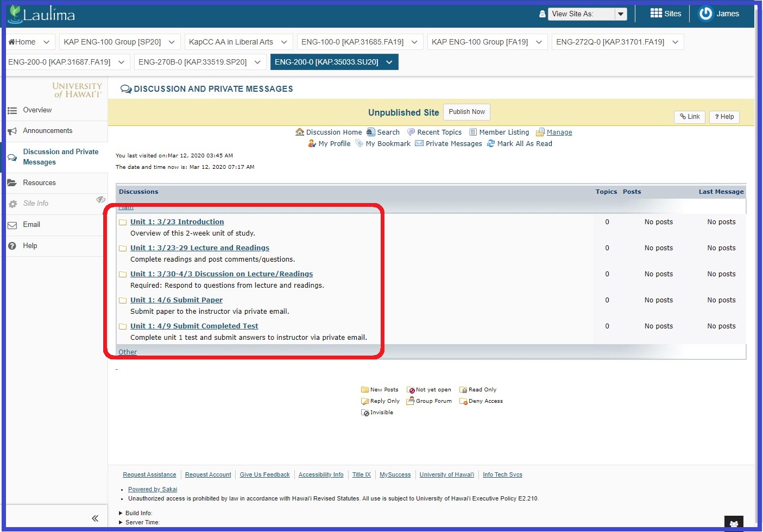Click Mark All As Read
This screenshot has height=532, width=763.
coord(524,143)
